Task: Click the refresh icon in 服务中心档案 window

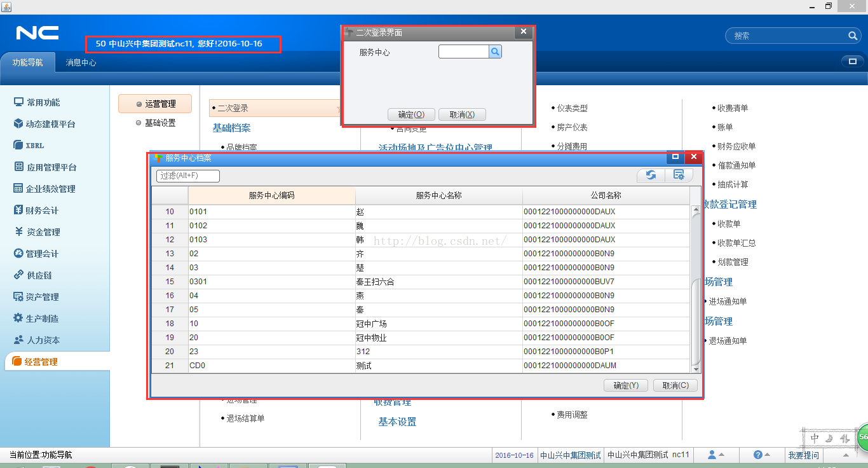Action: [651, 175]
